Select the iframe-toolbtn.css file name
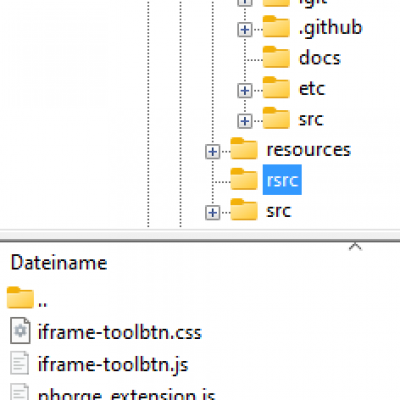The image size is (400, 400). click(120, 332)
